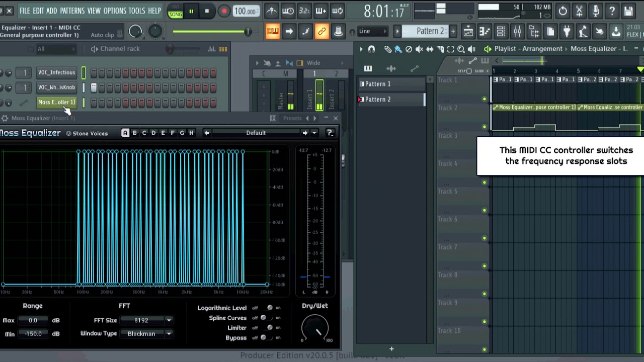Toggle the Playlist snap magnet icon
The width and height of the screenshot is (644, 362).
tap(371, 49)
